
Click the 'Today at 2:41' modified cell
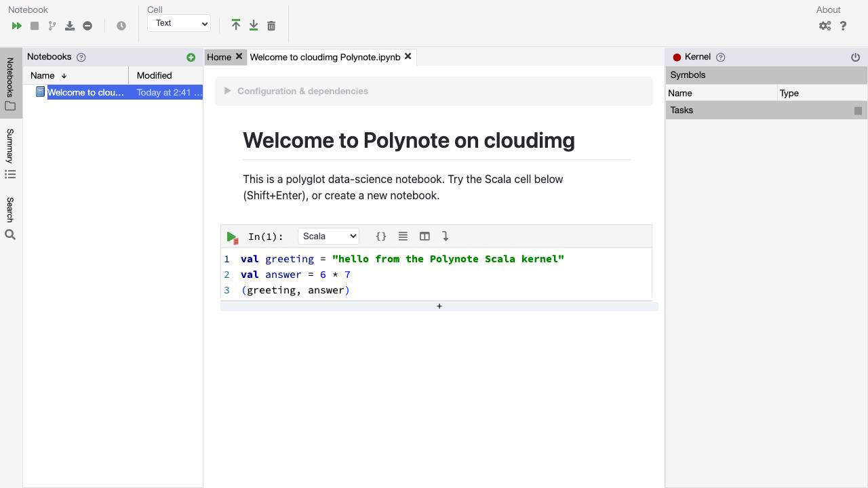pos(169,92)
